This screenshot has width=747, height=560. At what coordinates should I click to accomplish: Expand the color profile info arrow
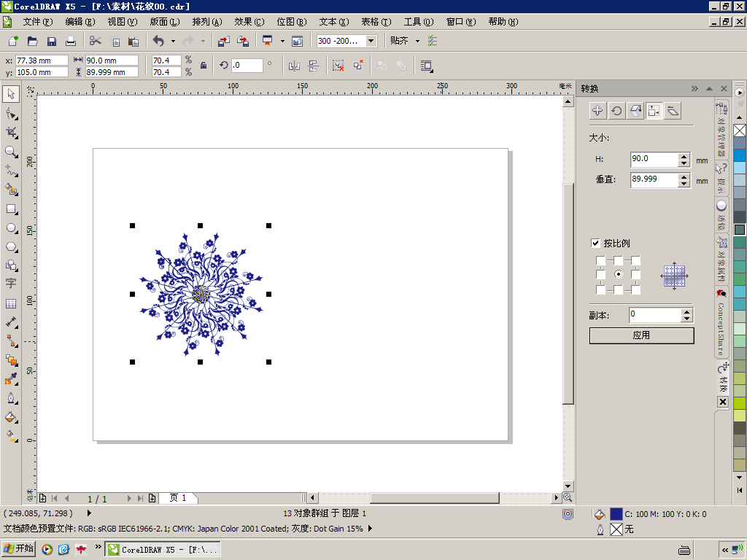click(370, 529)
